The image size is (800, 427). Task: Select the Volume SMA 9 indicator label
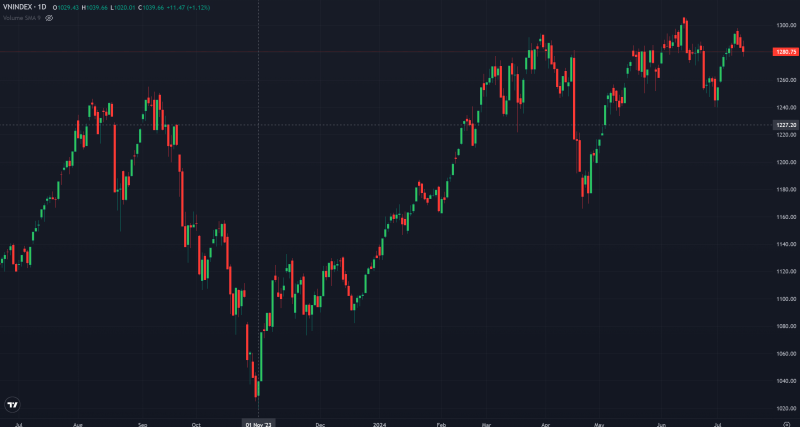(x=22, y=18)
